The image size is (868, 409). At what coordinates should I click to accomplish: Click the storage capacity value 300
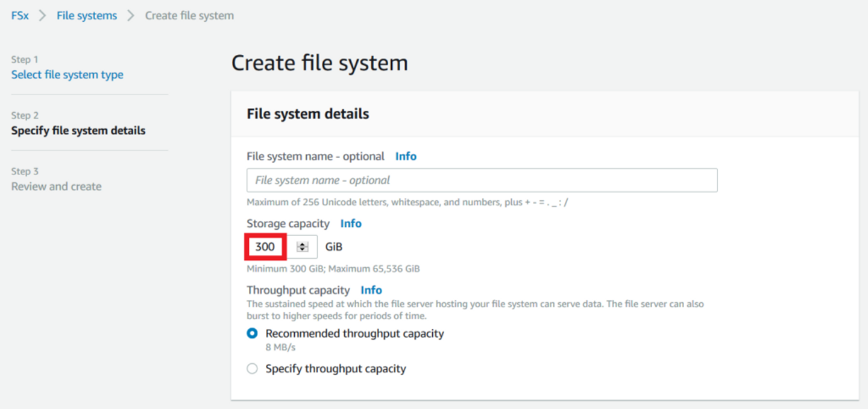click(265, 247)
